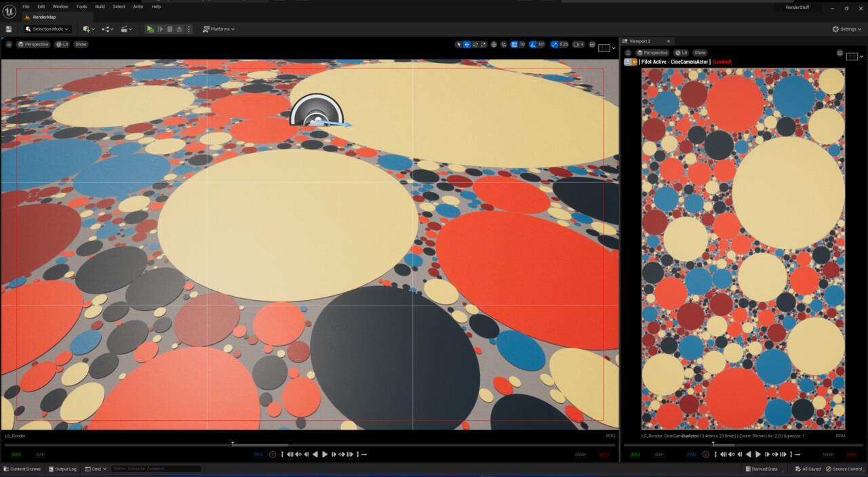This screenshot has width=868, height=477.
Task: Open the cinematics clapperboard menu
Action: tap(125, 29)
